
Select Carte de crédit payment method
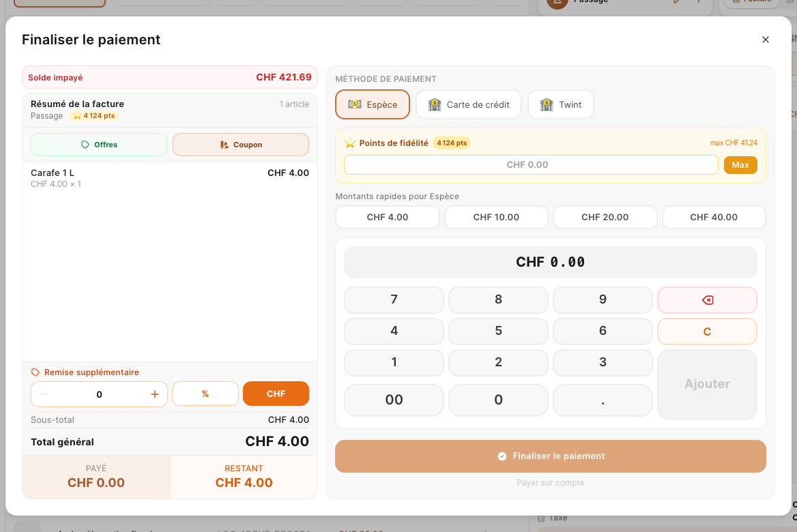(469, 104)
